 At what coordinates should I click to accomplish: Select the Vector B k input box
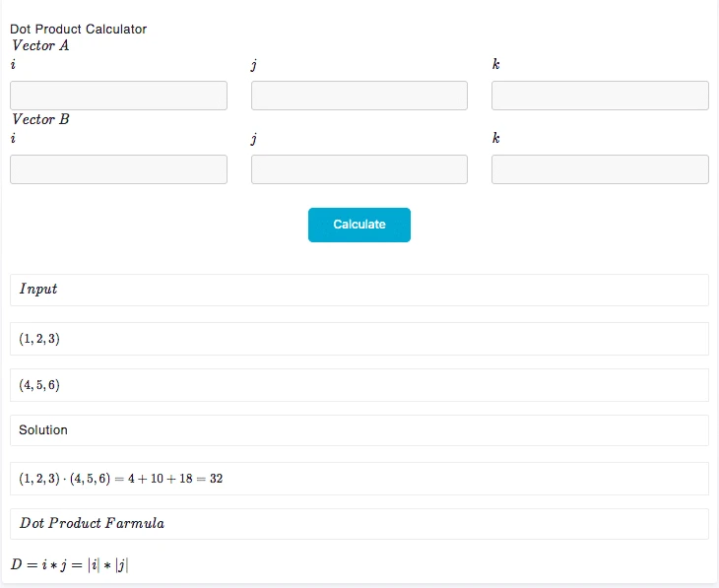[600, 169]
